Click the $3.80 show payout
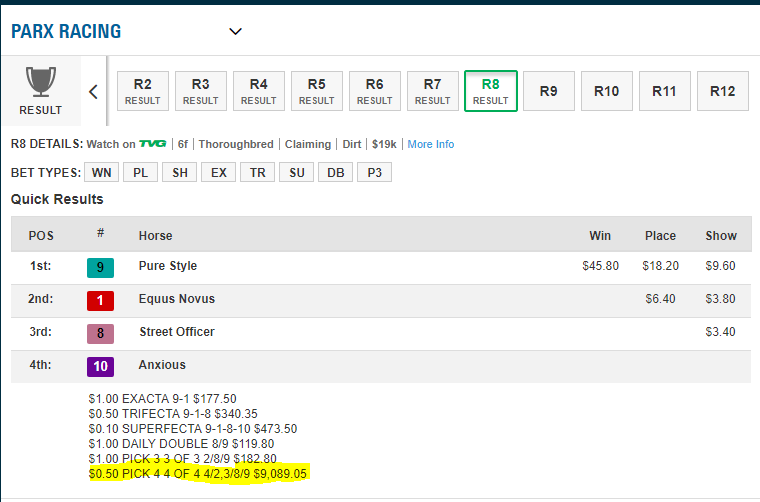This screenshot has width=760, height=502. [x=720, y=299]
